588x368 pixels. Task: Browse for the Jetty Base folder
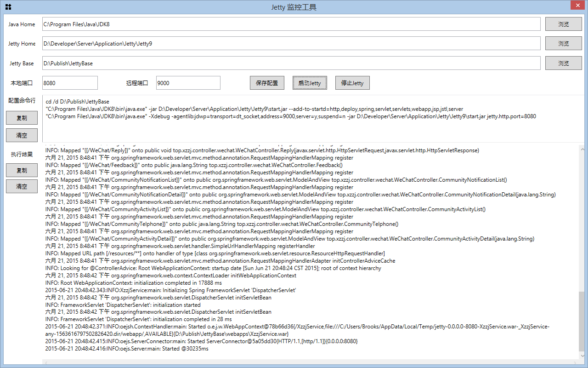tap(564, 63)
